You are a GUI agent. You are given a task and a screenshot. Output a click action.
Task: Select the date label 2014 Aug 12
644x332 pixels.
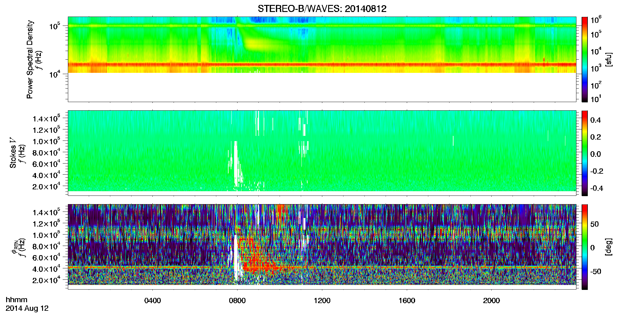(27, 308)
